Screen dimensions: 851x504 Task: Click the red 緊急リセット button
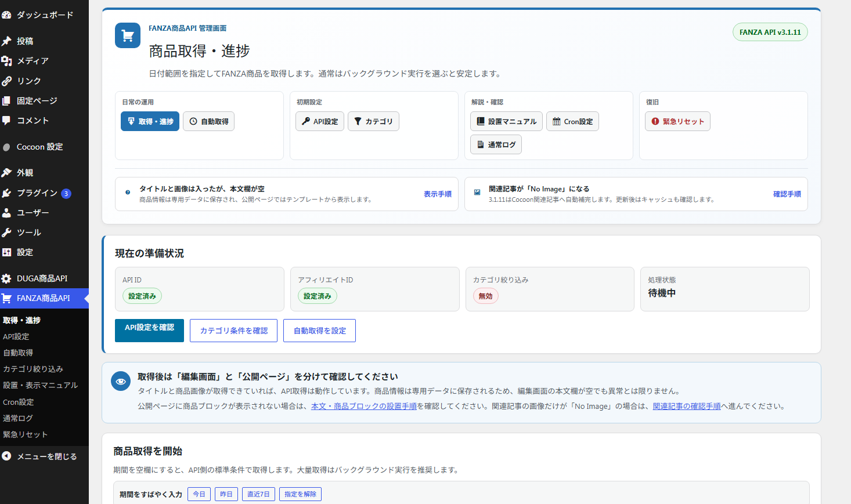coord(677,121)
